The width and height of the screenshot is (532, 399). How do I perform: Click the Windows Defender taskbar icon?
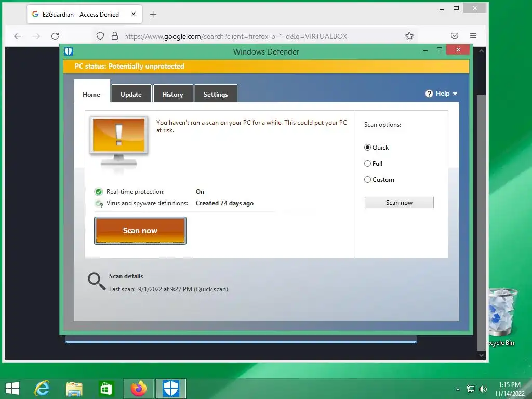coord(170,389)
